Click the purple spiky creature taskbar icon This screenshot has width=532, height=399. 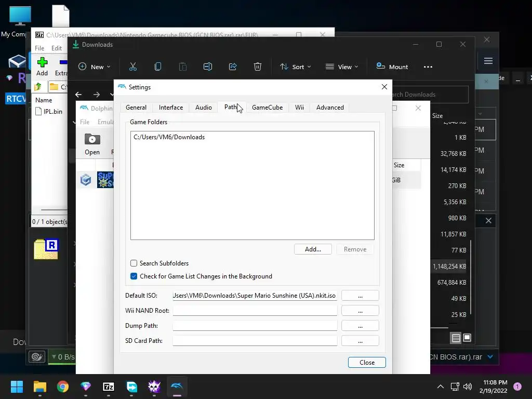click(154, 387)
